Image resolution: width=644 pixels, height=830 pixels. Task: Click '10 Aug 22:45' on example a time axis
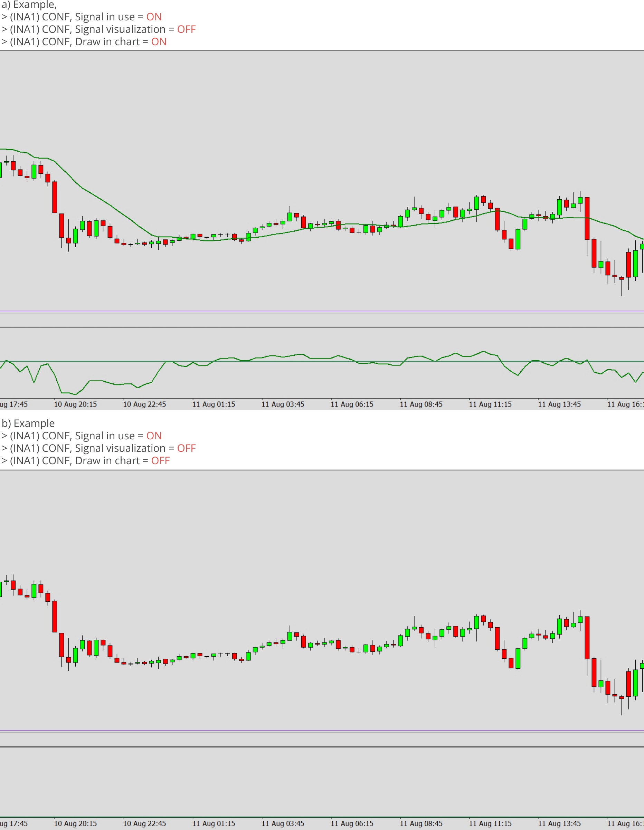click(144, 404)
